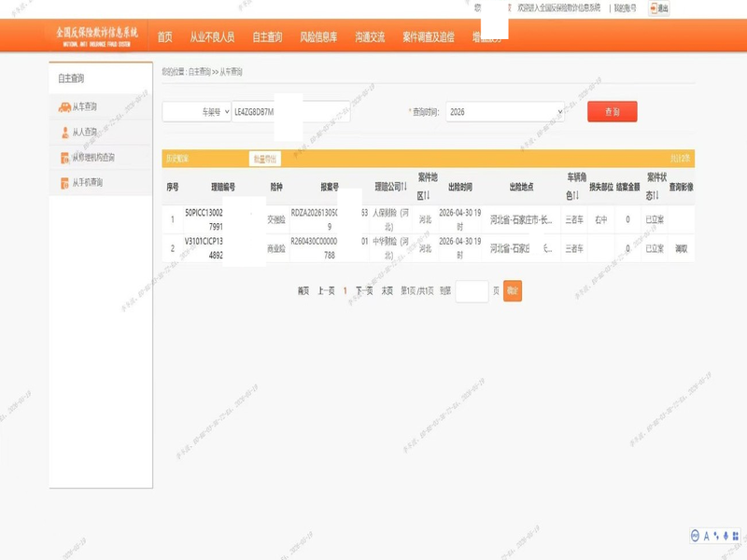Click the 出险地点 column header

point(522,187)
